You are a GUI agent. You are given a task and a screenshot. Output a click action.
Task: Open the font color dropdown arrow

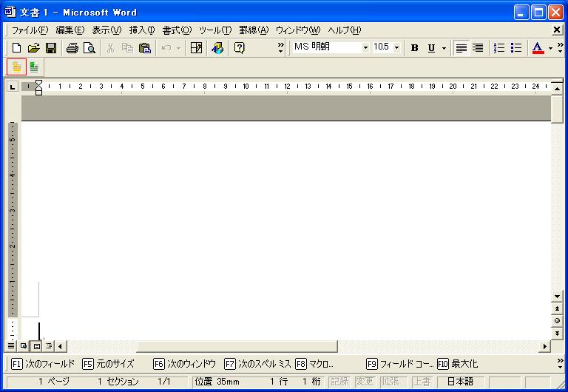click(550, 48)
